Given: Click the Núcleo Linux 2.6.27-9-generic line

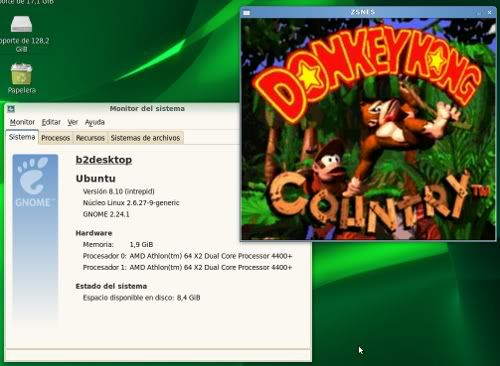Looking at the screenshot, I should 131,203.
